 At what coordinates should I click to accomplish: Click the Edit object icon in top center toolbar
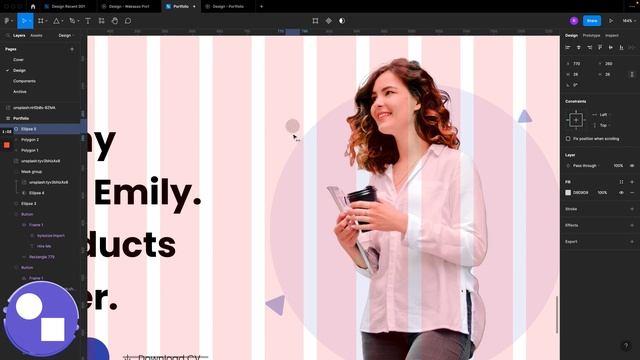coord(315,21)
